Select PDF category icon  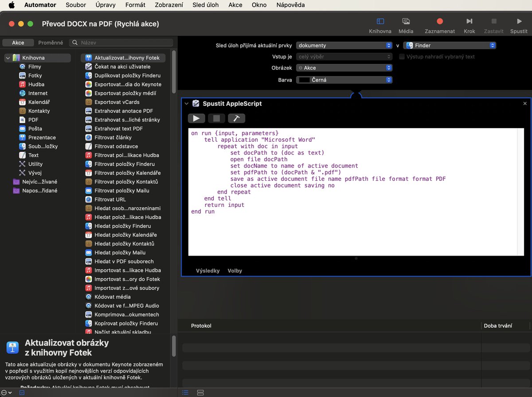pyautogui.click(x=22, y=120)
